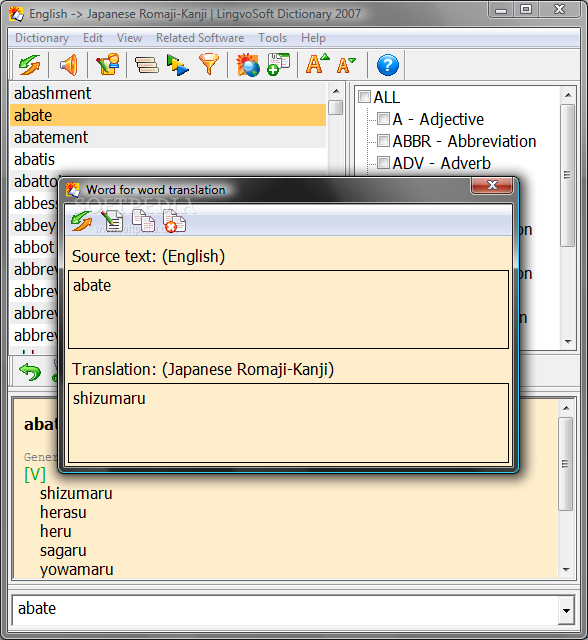Open the Edit menu
Screen dimensions: 588x640
(x=93, y=38)
